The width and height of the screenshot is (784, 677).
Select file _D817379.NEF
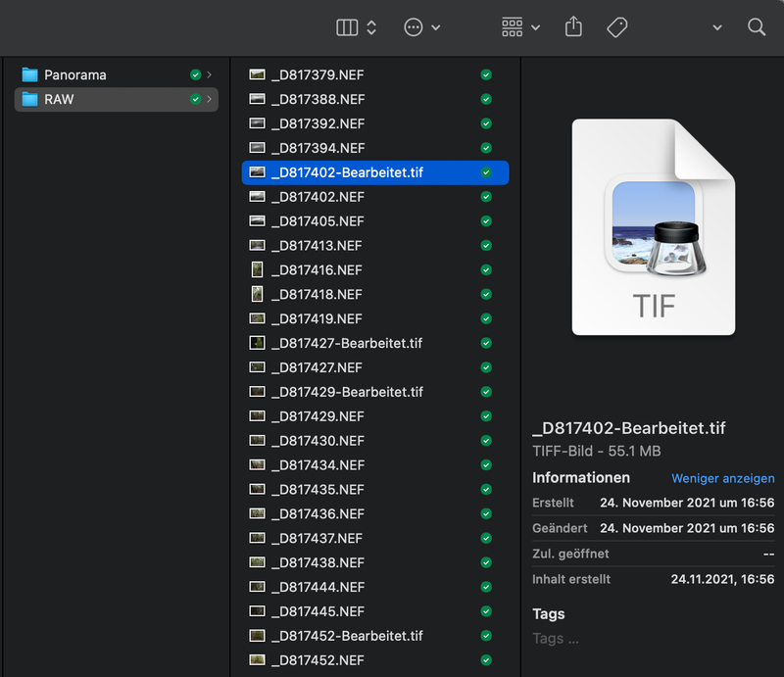318,74
